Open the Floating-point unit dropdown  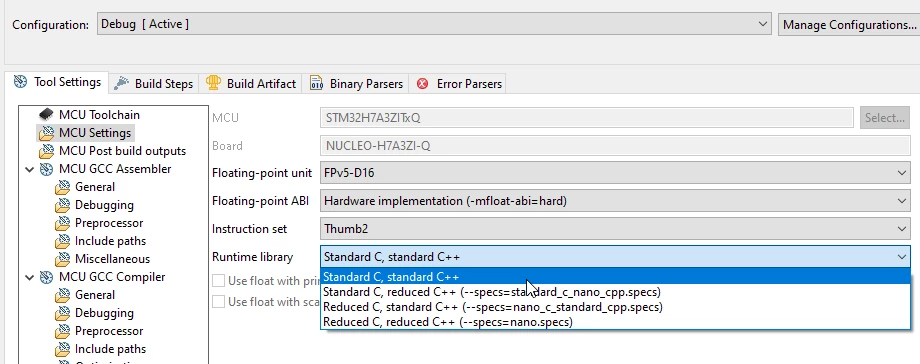[x=615, y=173]
